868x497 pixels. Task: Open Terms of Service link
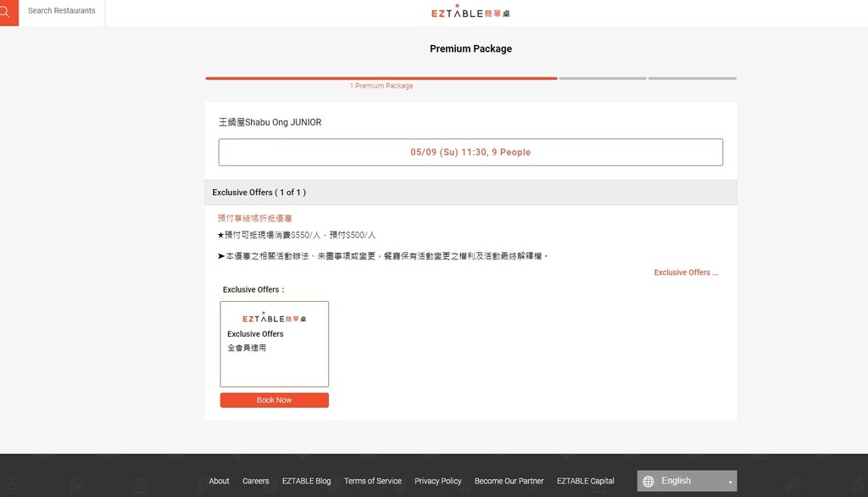point(373,481)
